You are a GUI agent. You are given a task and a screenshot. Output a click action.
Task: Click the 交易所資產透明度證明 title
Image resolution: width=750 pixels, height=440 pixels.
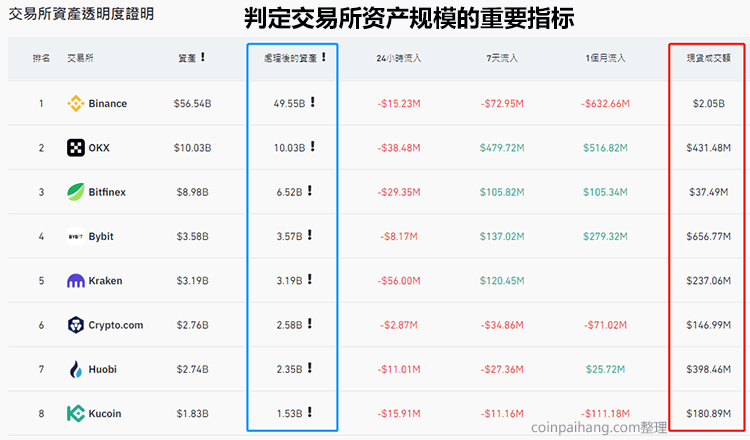81,14
